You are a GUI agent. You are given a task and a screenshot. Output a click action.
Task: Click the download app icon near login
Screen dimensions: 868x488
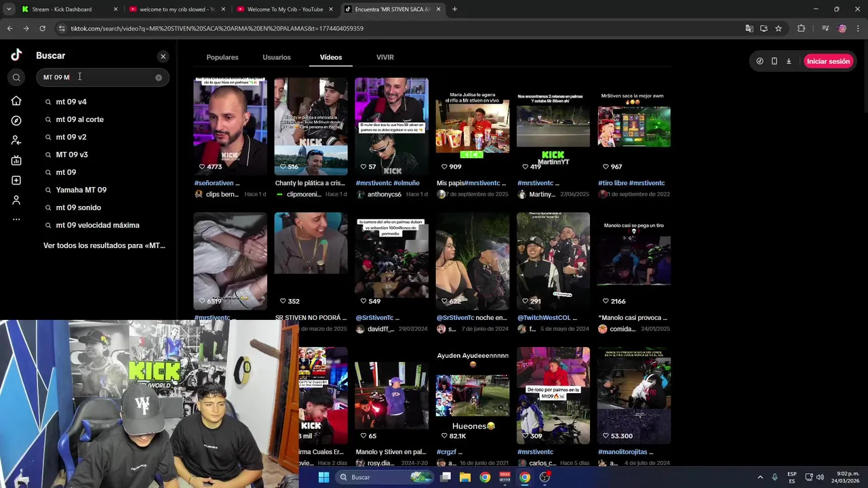(789, 61)
